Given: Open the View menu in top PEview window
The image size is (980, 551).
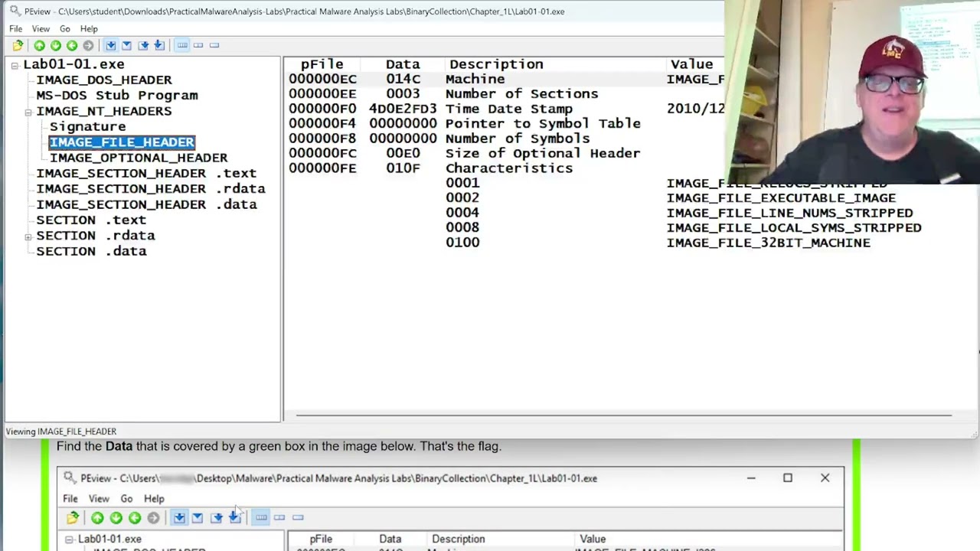Looking at the screenshot, I should tap(41, 29).
